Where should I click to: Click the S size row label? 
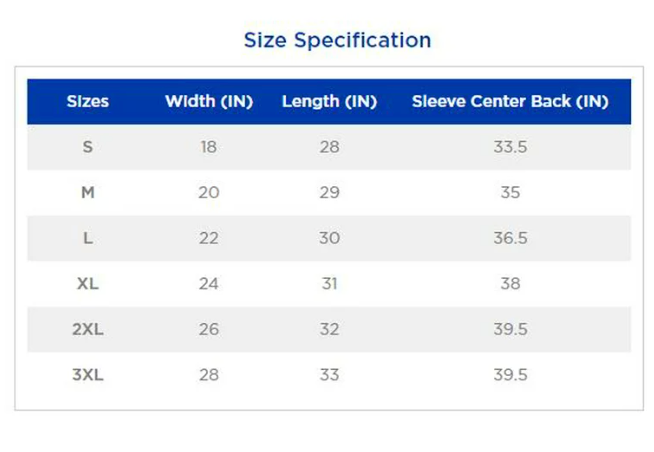(x=88, y=147)
